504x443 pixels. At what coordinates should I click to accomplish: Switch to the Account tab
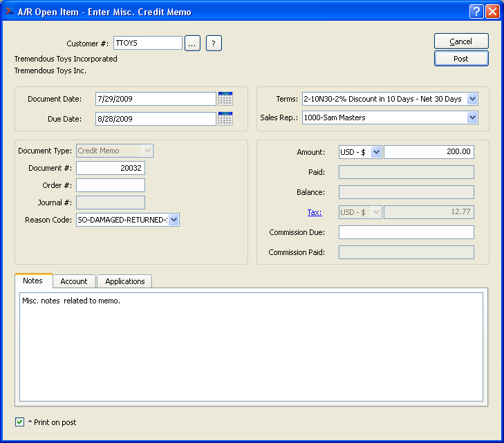(74, 281)
